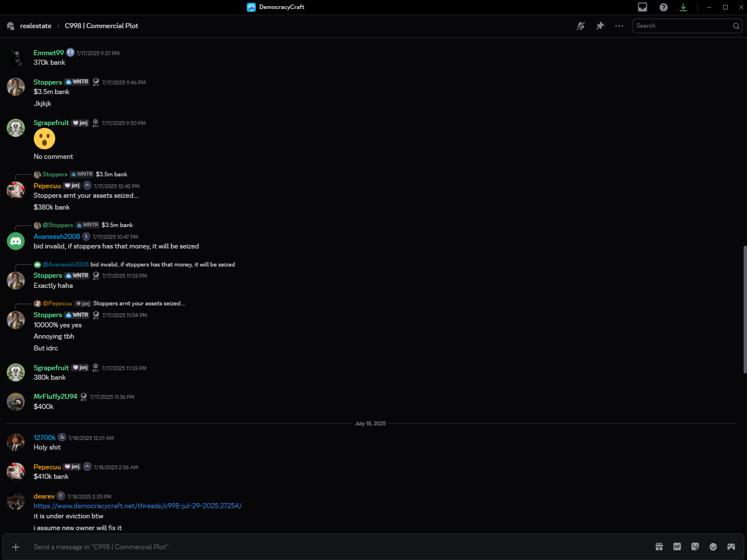This screenshot has width=747, height=560.
Task: Open the inbox icon in title bar
Action: 642,7
